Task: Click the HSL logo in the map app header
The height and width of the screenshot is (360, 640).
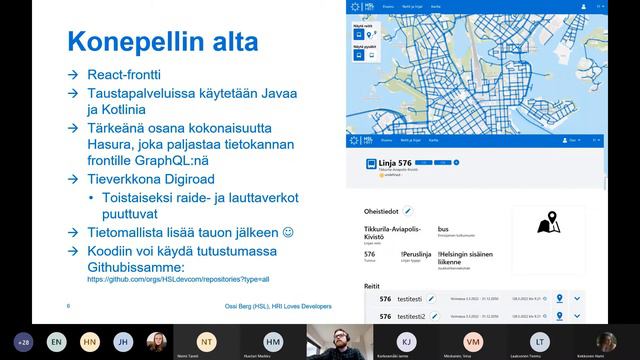Action: click(362, 7)
